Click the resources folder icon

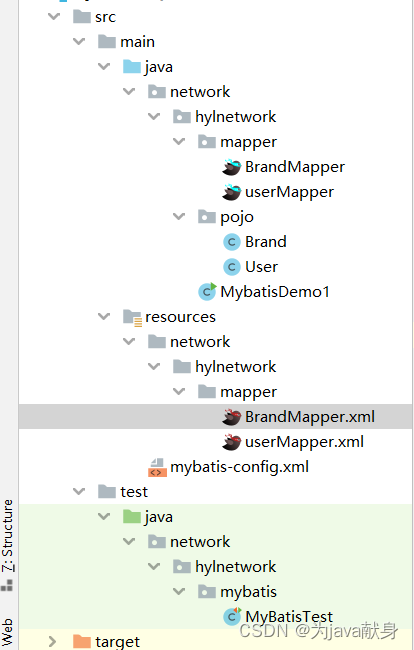[133, 318]
